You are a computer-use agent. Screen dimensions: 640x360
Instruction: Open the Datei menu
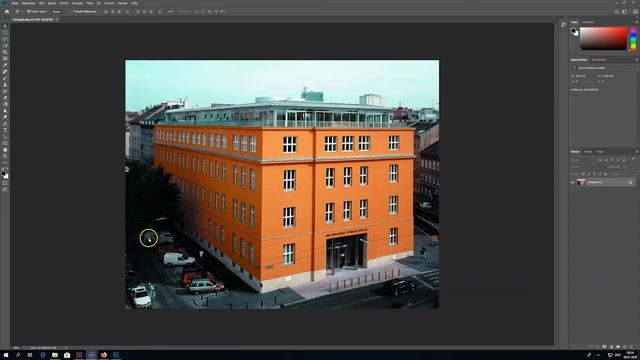tap(15, 3)
